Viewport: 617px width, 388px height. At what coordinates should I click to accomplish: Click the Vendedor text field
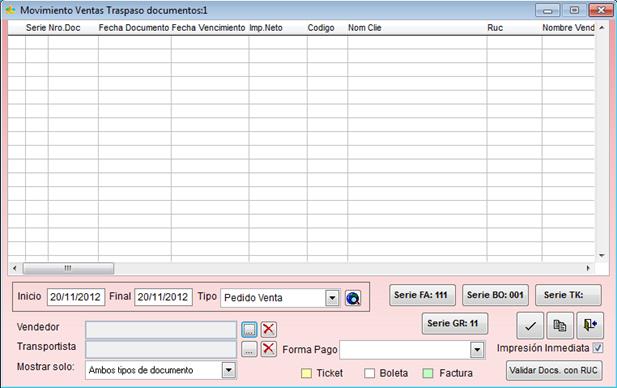pos(161,330)
